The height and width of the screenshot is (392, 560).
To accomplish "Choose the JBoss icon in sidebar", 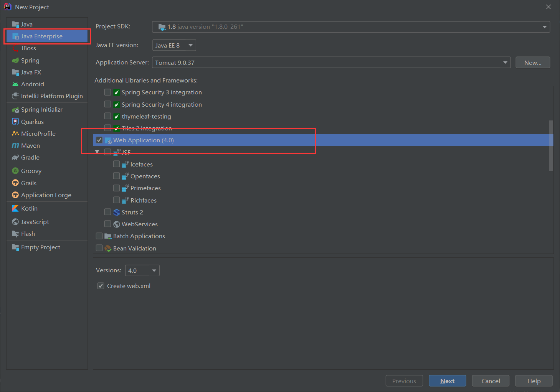I will click(x=15, y=48).
